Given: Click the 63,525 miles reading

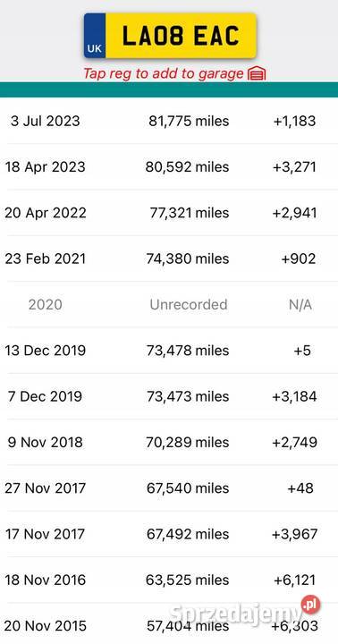Looking at the screenshot, I should (x=187, y=580).
